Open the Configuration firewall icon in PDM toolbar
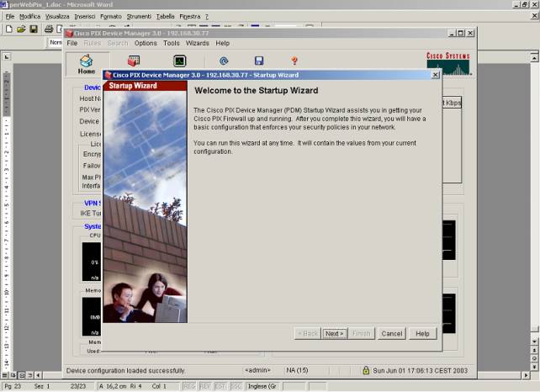The image size is (540, 392). coord(134,61)
